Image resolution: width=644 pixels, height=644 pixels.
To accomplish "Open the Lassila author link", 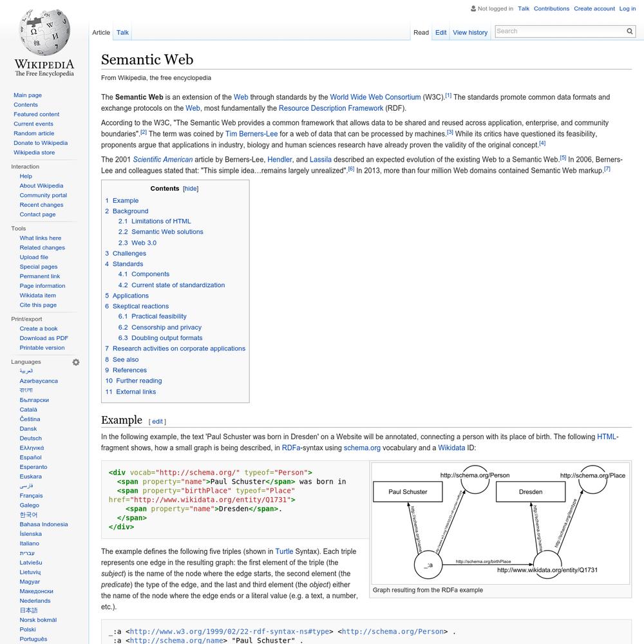I will pos(320,159).
